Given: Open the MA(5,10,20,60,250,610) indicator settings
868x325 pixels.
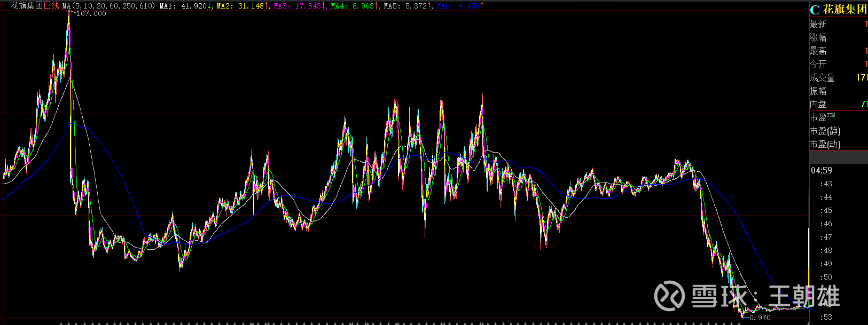Looking at the screenshot, I should [109, 6].
